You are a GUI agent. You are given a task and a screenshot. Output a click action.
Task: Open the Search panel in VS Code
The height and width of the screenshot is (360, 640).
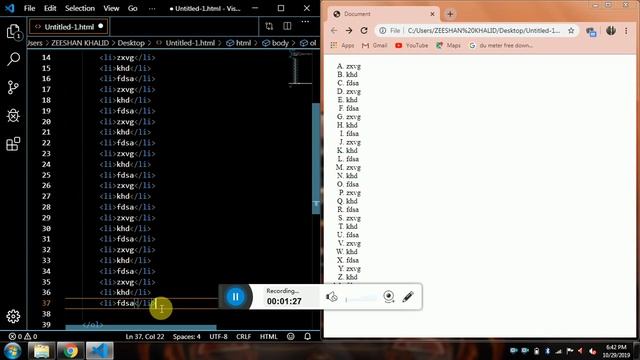tap(13, 60)
